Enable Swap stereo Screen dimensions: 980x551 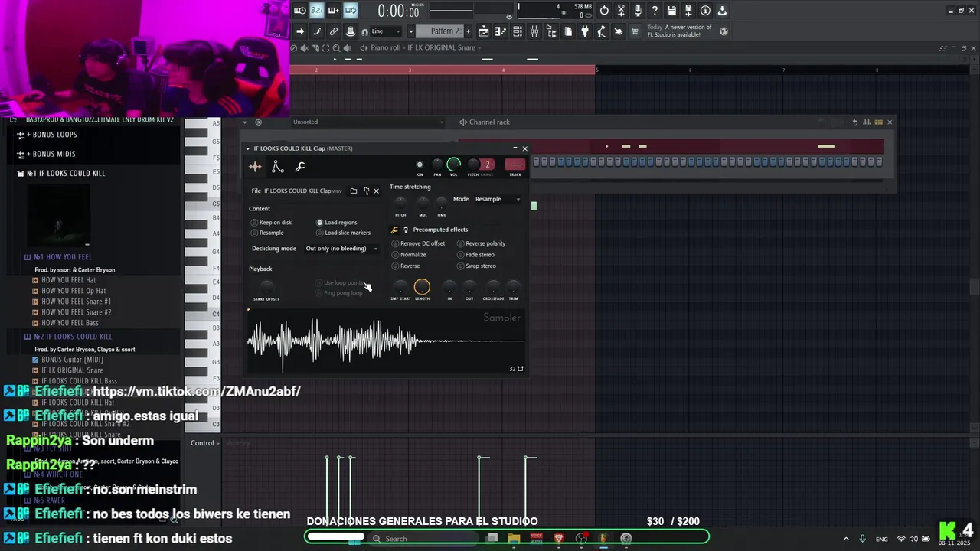[476, 266]
